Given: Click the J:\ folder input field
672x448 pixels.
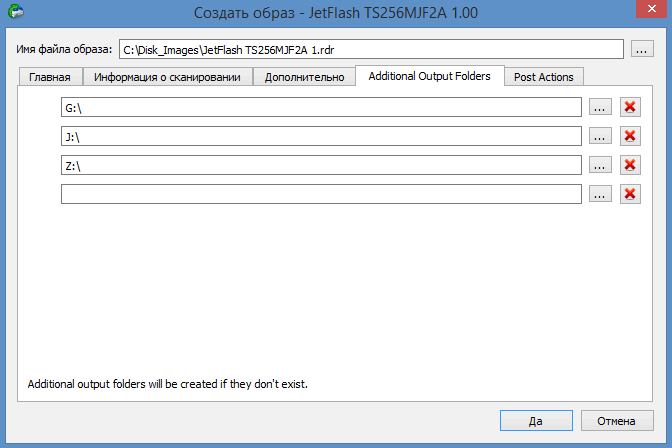Looking at the screenshot, I should click(321, 136).
